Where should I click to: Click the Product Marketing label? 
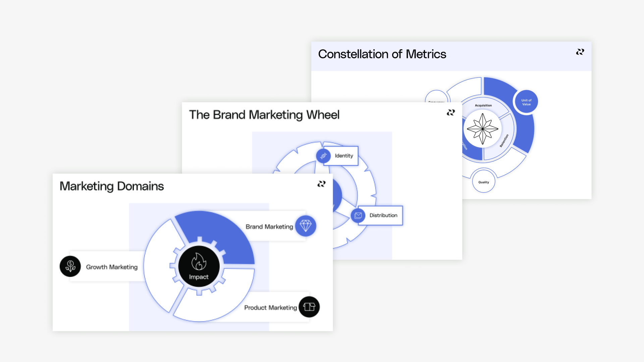pyautogui.click(x=271, y=308)
